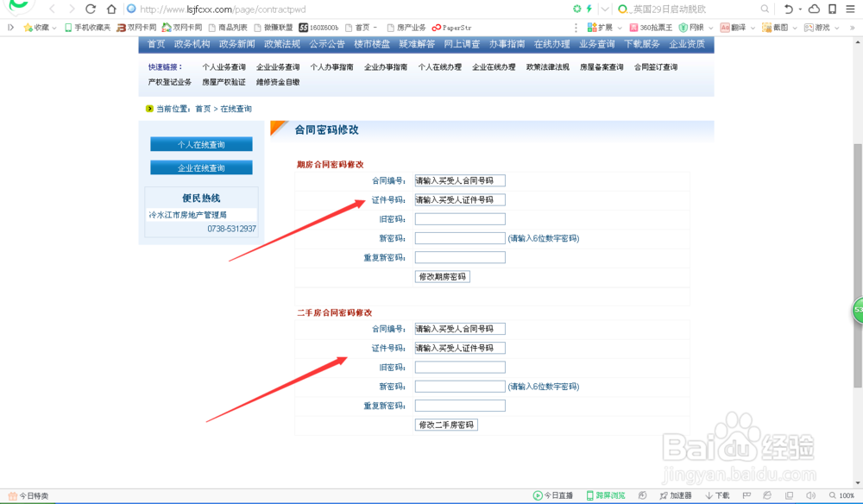Open the 合同签订查询 quick link
863x504 pixels.
click(x=656, y=67)
